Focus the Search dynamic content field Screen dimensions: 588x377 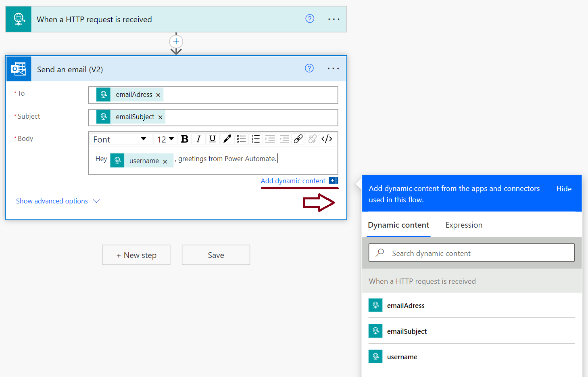(471, 253)
